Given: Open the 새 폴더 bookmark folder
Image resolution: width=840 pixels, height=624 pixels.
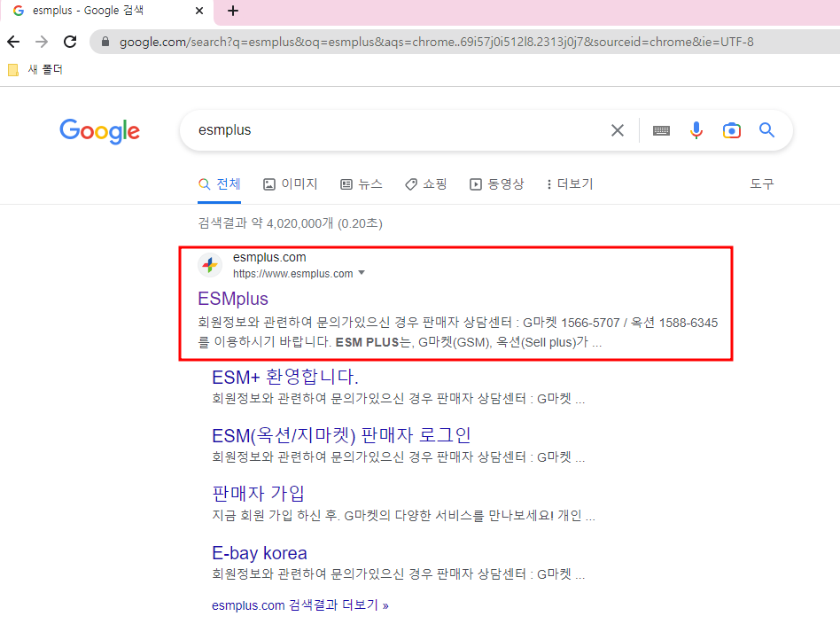Looking at the screenshot, I should click(35, 70).
